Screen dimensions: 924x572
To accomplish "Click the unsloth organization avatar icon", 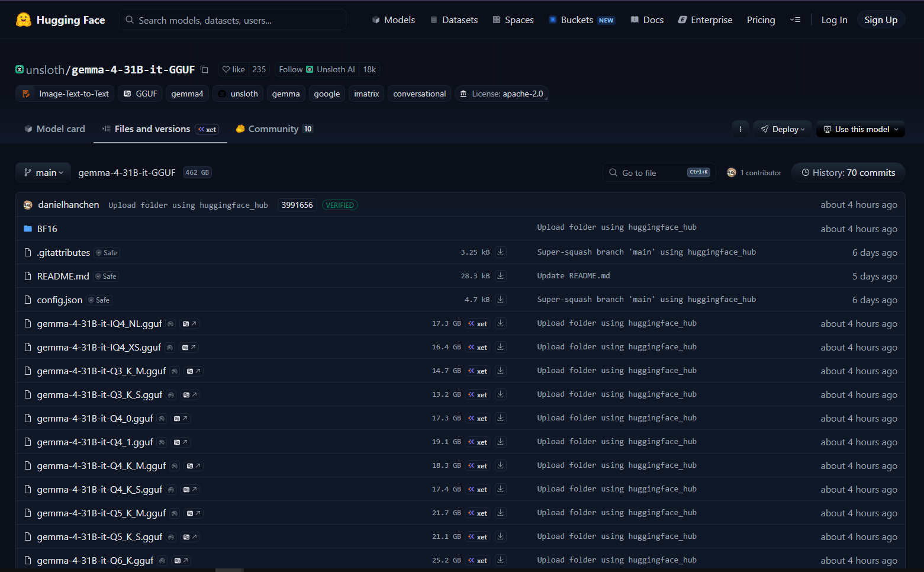I will [20, 69].
